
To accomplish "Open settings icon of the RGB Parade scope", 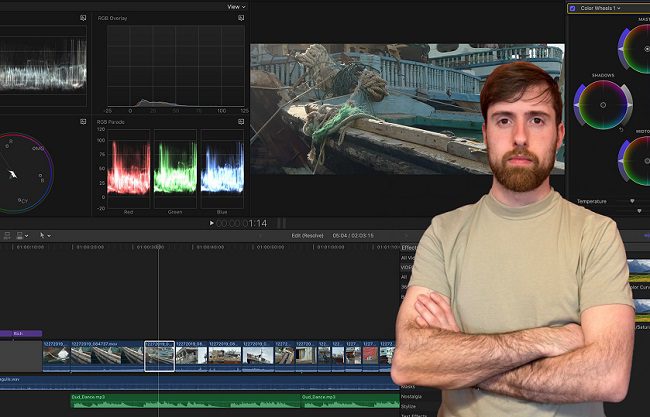I will [241, 121].
